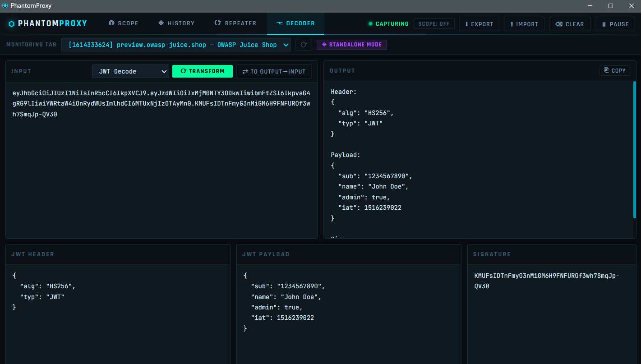This screenshot has width=641, height=364.
Task: Copy the output with Copy button
Action: 615,70
